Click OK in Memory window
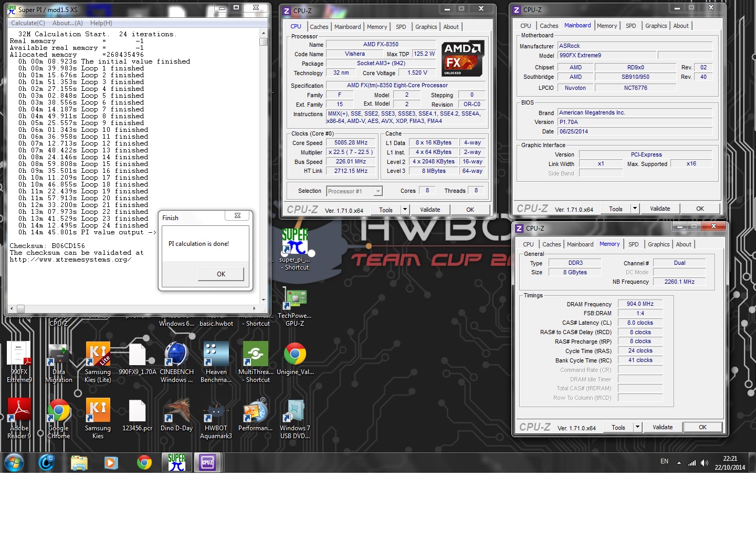Screen dimensions: 756x538 (702, 427)
